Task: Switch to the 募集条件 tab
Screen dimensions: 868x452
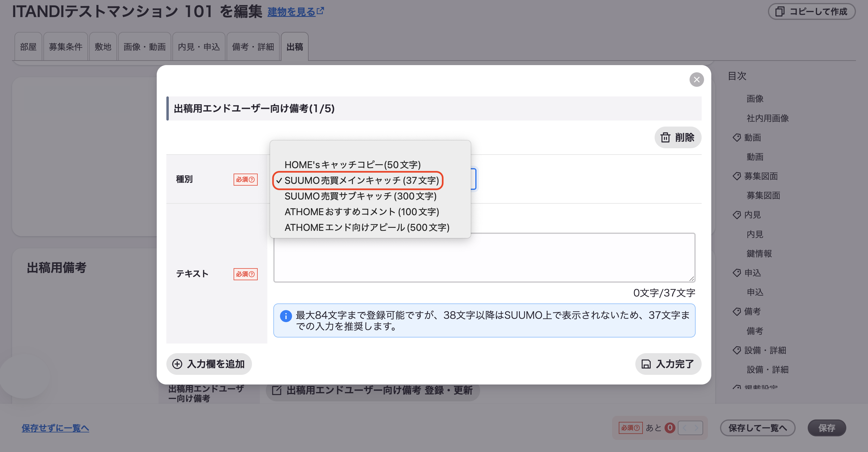Action: click(66, 47)
